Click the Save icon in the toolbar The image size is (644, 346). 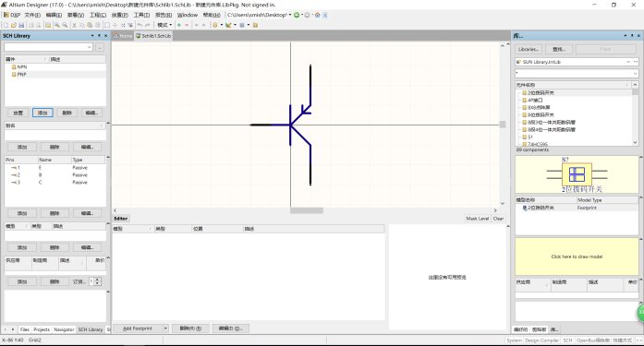21,25
